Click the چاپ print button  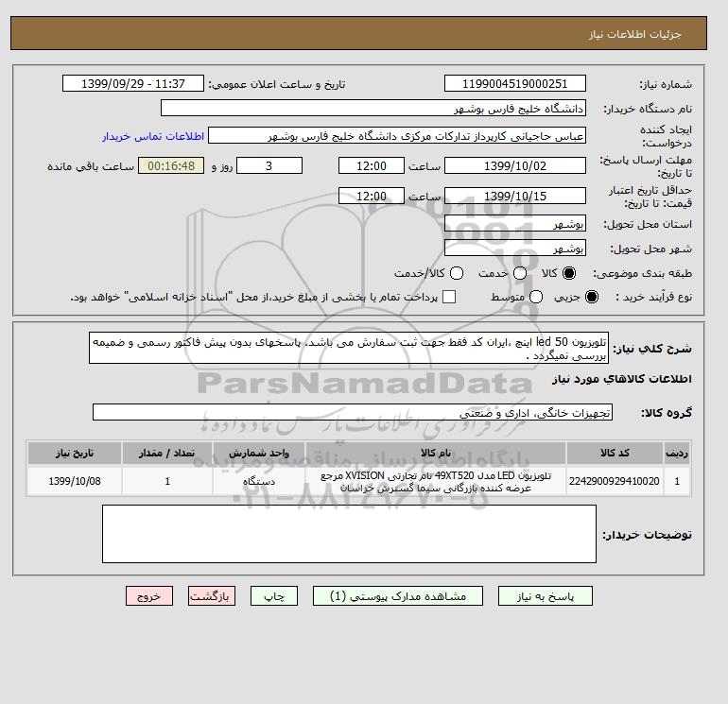(274, 596)
